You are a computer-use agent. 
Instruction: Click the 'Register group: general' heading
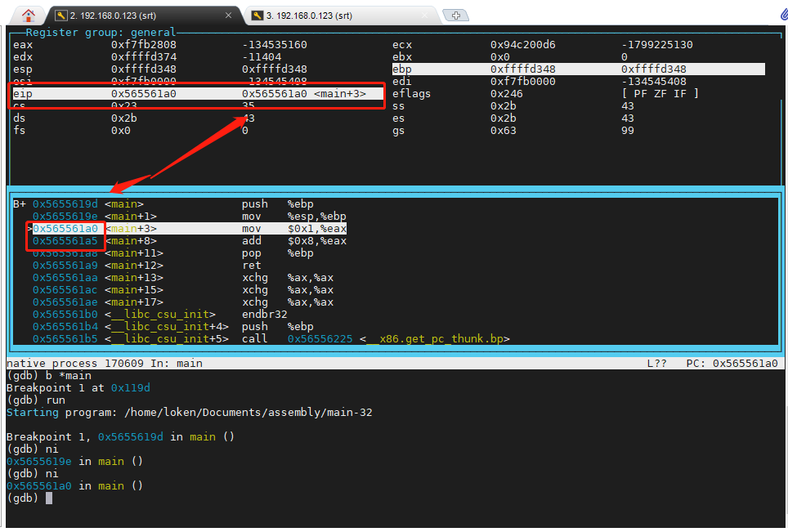click(x=101, y=33)
